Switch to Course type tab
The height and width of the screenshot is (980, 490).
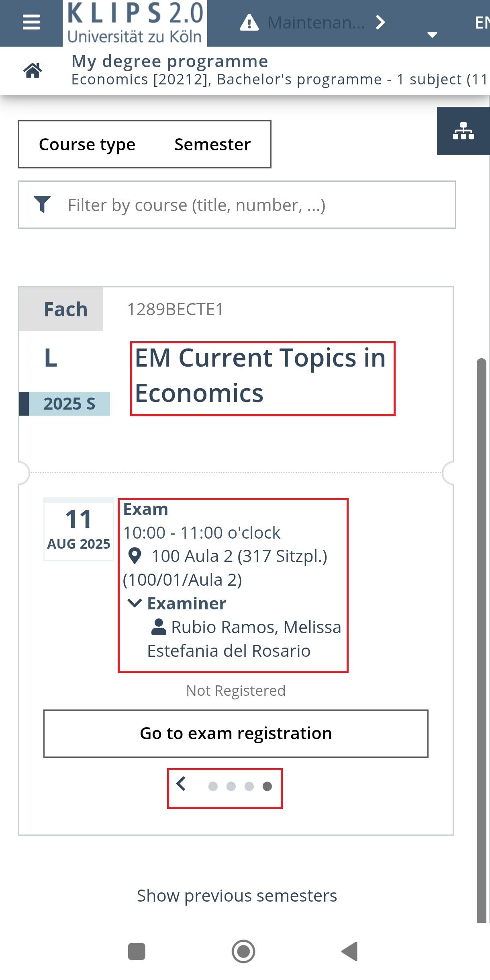pyautogui.click(x=87, y=144)
